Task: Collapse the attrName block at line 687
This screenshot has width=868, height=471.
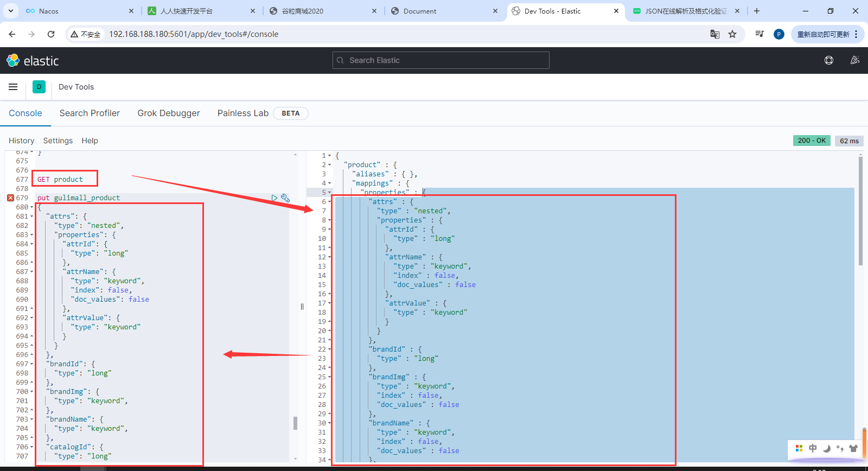Action: [31, 272]
